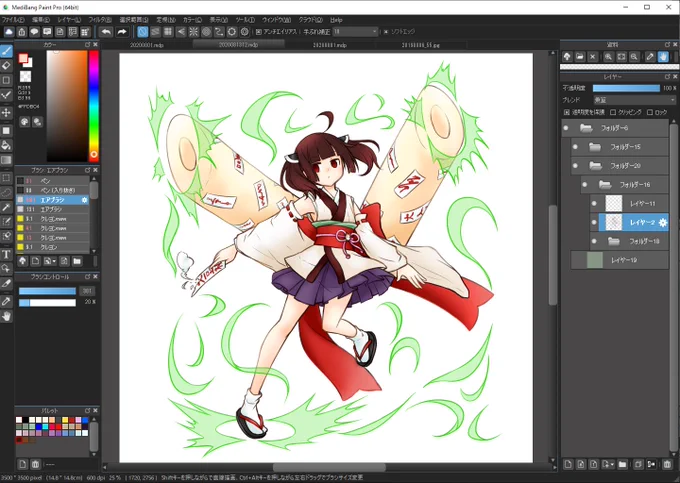This screenshot has height=483, width=680.
Task: Switch to the .jpg document tab
Action: (420, 45)
